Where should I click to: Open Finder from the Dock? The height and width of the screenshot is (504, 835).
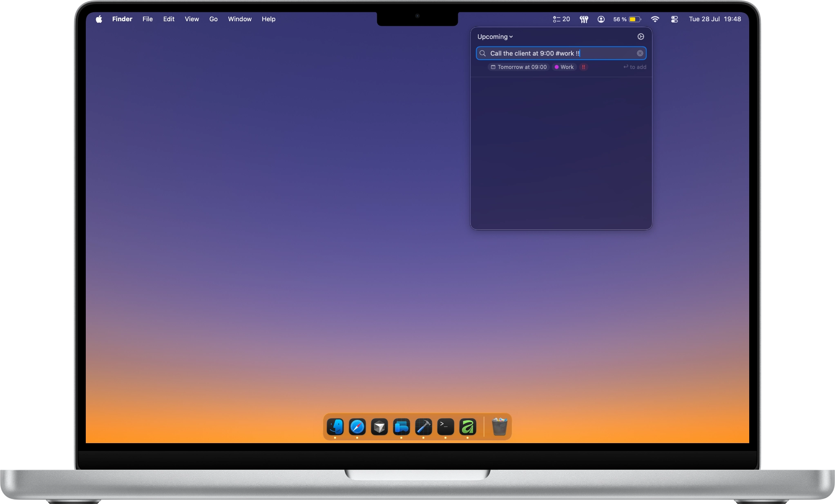[x=335, y=427]
